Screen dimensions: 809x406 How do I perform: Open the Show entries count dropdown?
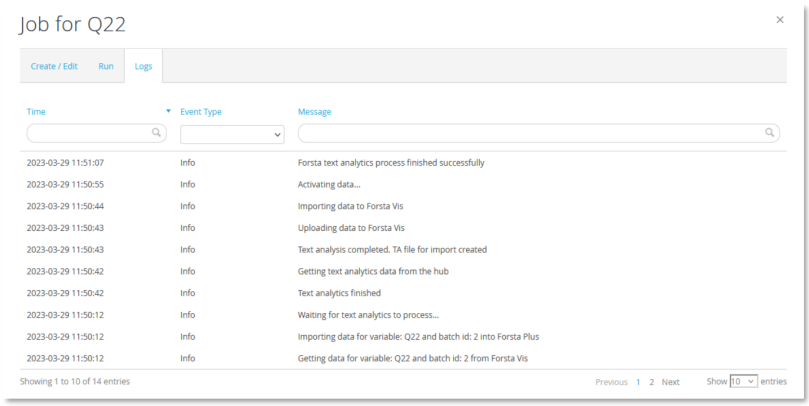(x=743, y=382)
